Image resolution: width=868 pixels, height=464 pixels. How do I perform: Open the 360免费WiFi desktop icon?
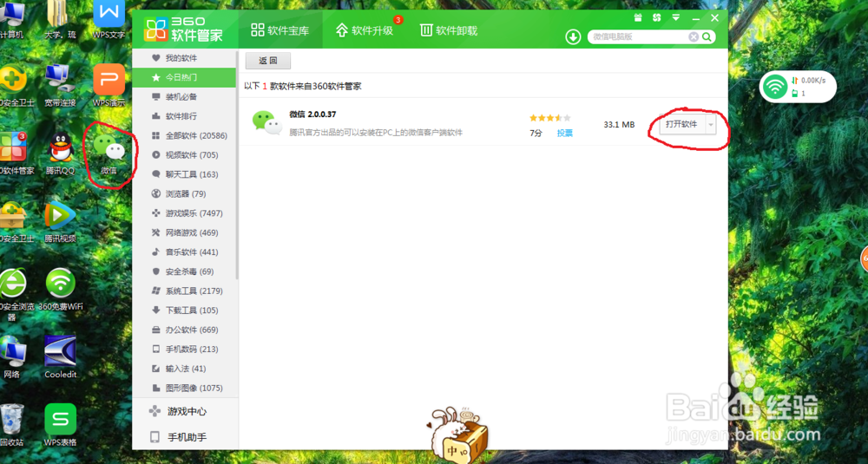coord(60,289)
